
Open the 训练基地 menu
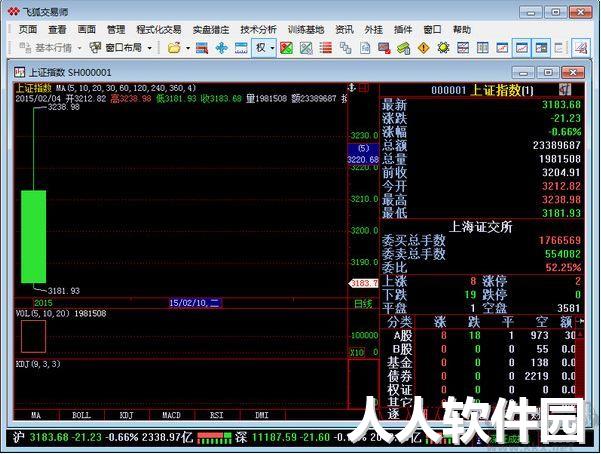[x=306, y=30]
